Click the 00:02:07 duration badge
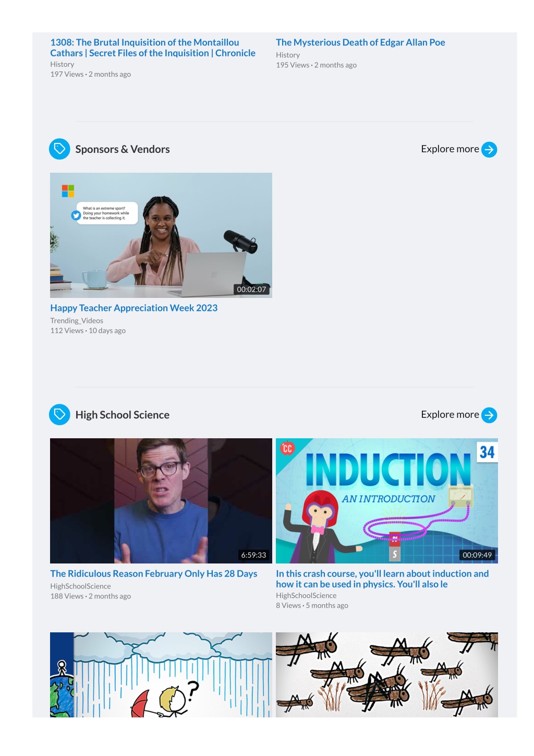This screenshot has height=756, width=534. click(x=251, y=290)
